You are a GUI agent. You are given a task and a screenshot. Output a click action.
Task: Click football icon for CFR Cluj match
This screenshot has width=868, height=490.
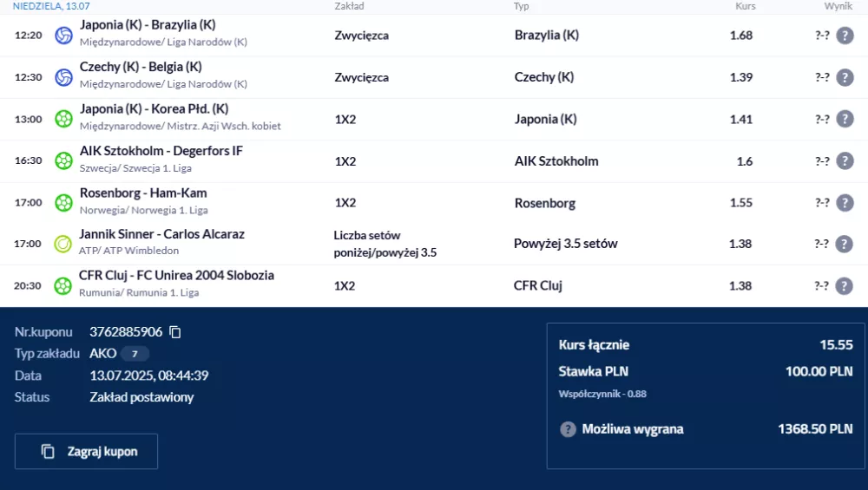62,286
